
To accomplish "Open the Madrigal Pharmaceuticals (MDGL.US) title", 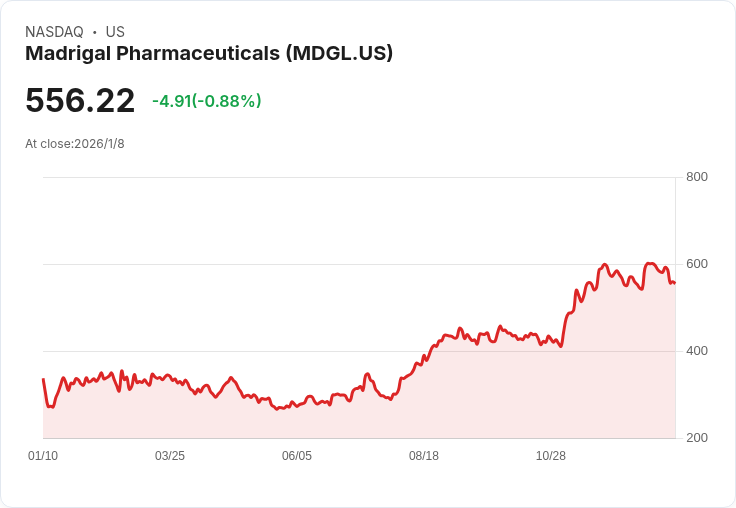I will pyautogui.click(x=209, y=54).
